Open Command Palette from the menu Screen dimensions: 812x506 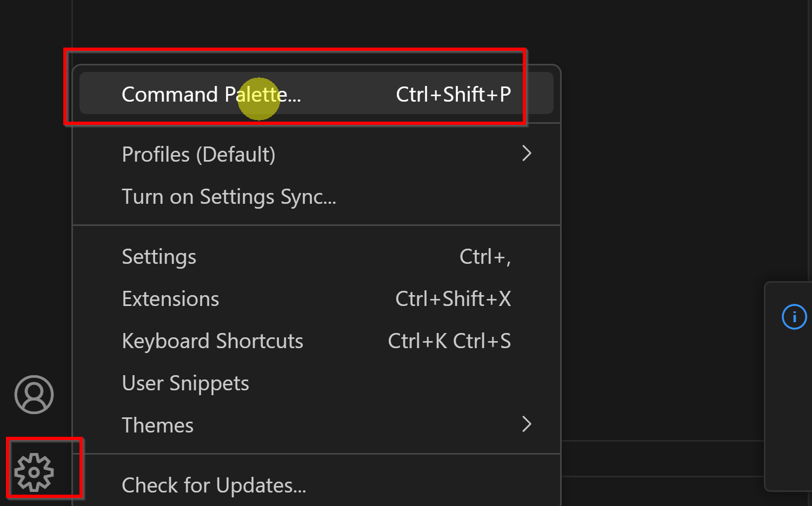pos(211,95)
